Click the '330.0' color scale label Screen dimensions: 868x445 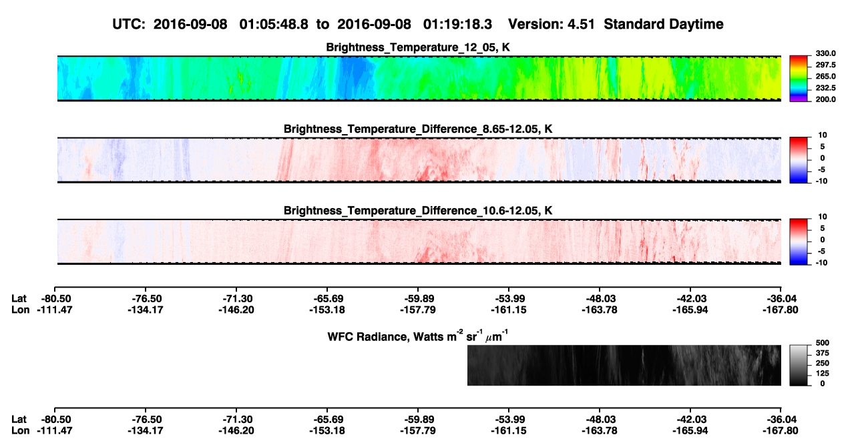point(826,53)
